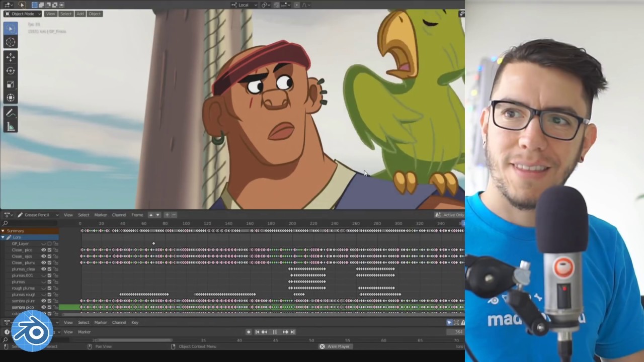Screen dimensions: 644x362
Task: Click the move channel up arrow
Action: 151,215
